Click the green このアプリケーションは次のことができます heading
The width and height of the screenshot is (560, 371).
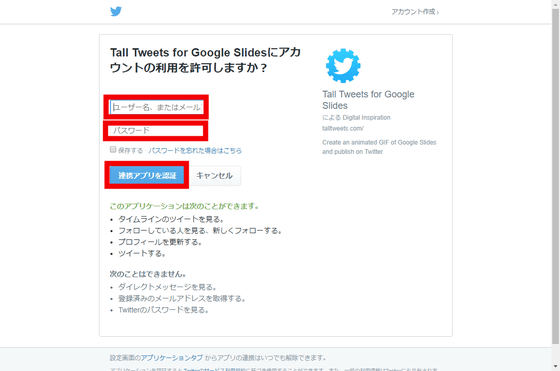[184, 206]
